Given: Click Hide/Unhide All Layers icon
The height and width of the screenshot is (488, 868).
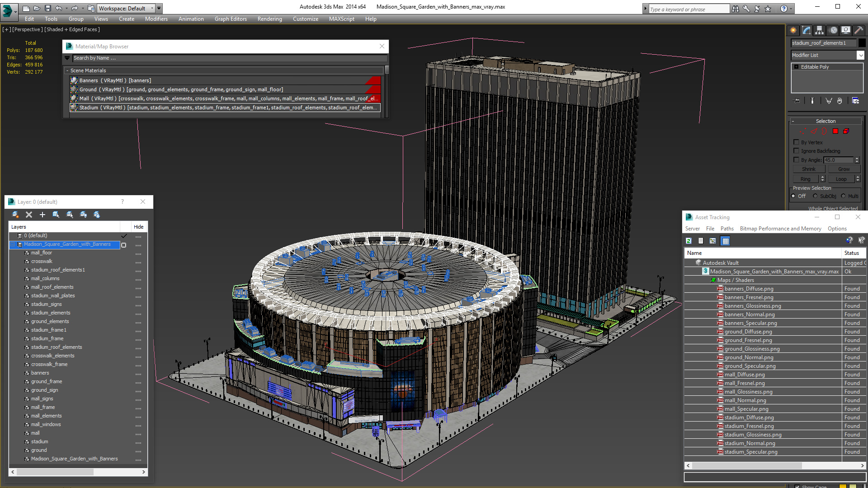Looking at the screenshot, I should (83, 215).
